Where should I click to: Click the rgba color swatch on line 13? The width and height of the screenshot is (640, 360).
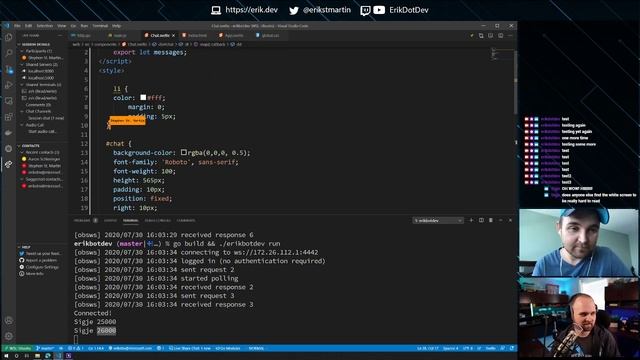tap(184, 152)
